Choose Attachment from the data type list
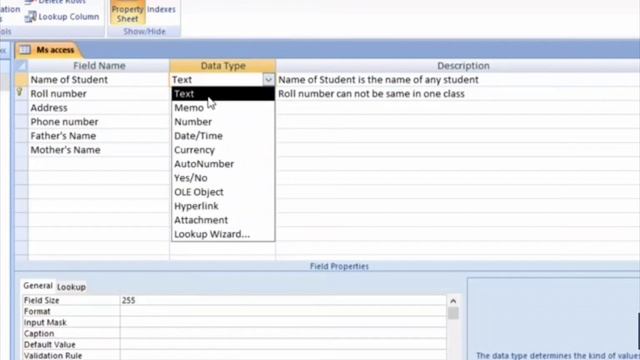This screenshot has width=640, height=360. [x=223, y=220]
